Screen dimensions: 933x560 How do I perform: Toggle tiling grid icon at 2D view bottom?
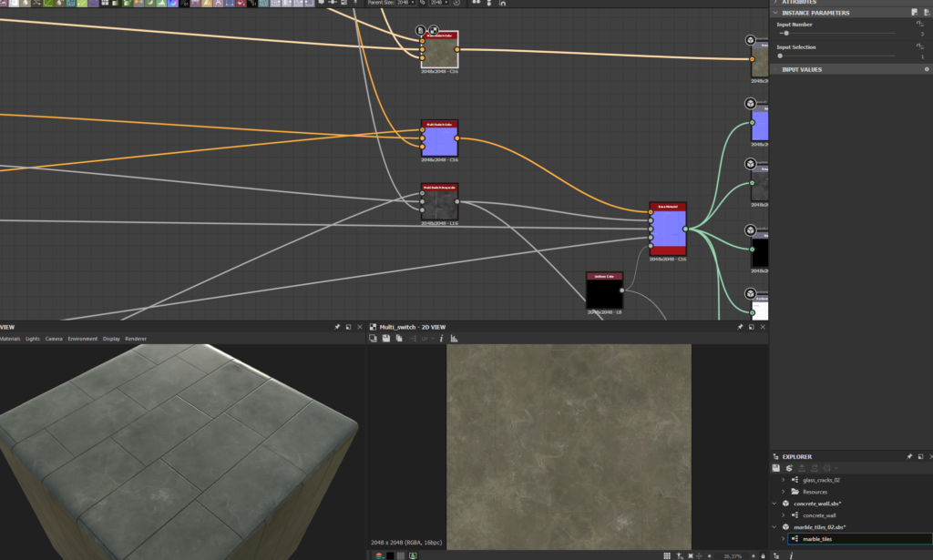tap(667, 555)
